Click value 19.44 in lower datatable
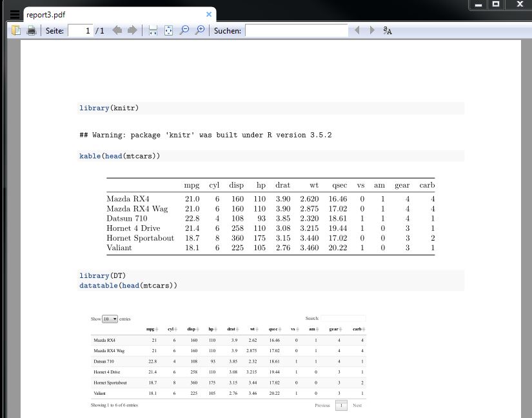The width and height of the screenshot is (532, 418). click(275, 372)
